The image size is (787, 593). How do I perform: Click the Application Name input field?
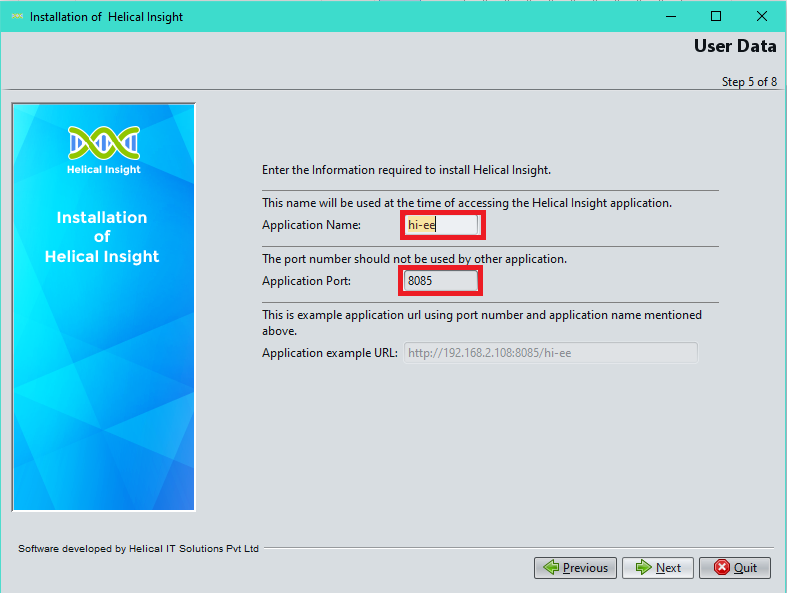pyautogui.click(x=441, y=225)
